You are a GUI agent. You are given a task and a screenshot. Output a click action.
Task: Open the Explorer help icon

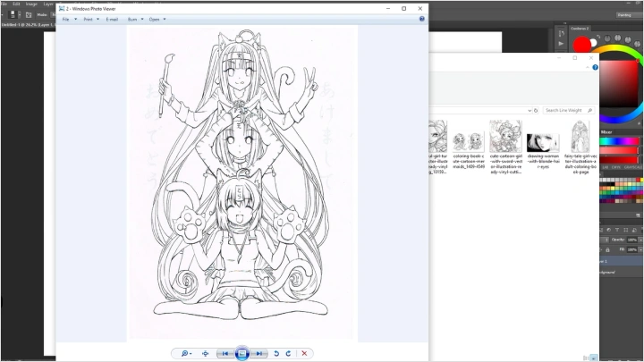coord(595,67)
